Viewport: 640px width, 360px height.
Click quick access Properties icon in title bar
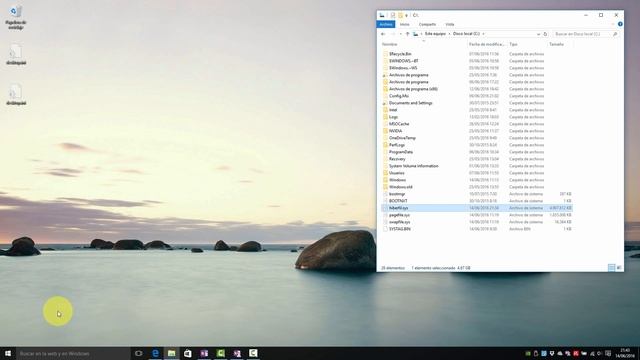tap(393, 15)
